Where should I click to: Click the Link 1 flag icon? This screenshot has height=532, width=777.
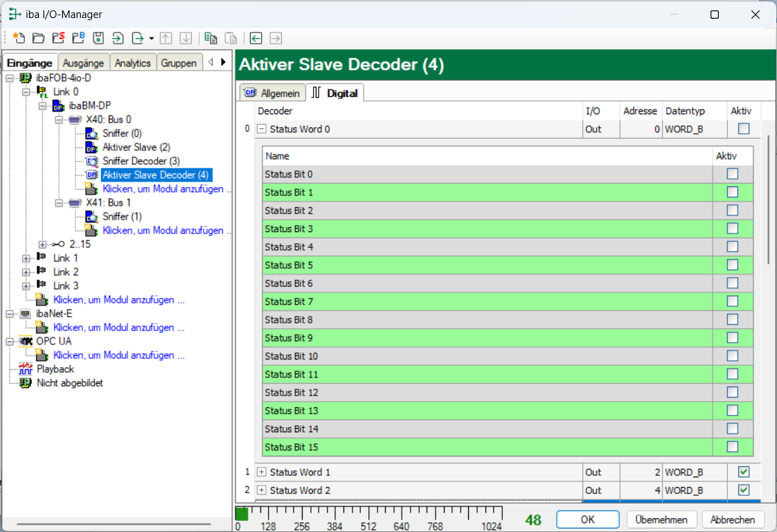coord(42,258)
